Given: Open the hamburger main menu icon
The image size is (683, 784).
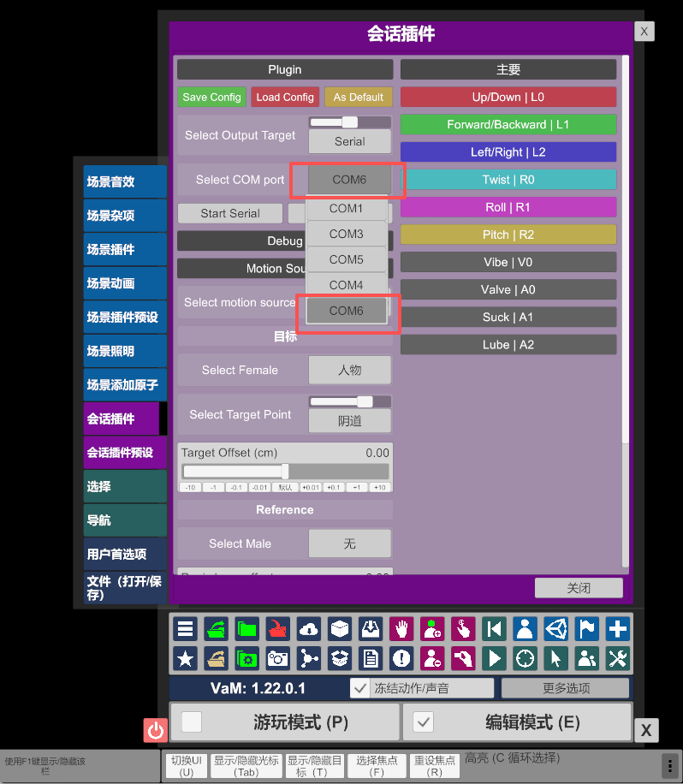Looking at the screenshot, I should tap(186, 628).
